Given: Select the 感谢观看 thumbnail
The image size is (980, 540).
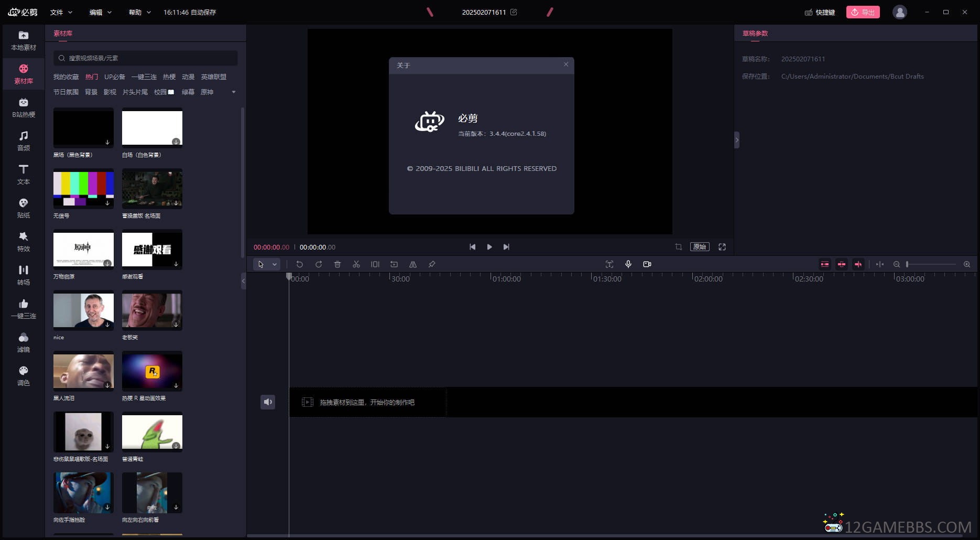Looking at the screenshot, I should pyautogui.click(x=152, y=250).
